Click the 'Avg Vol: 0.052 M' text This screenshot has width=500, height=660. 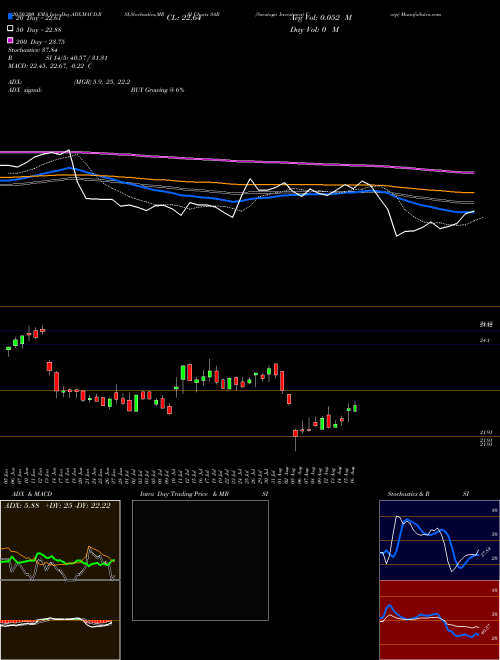[321, 18]
